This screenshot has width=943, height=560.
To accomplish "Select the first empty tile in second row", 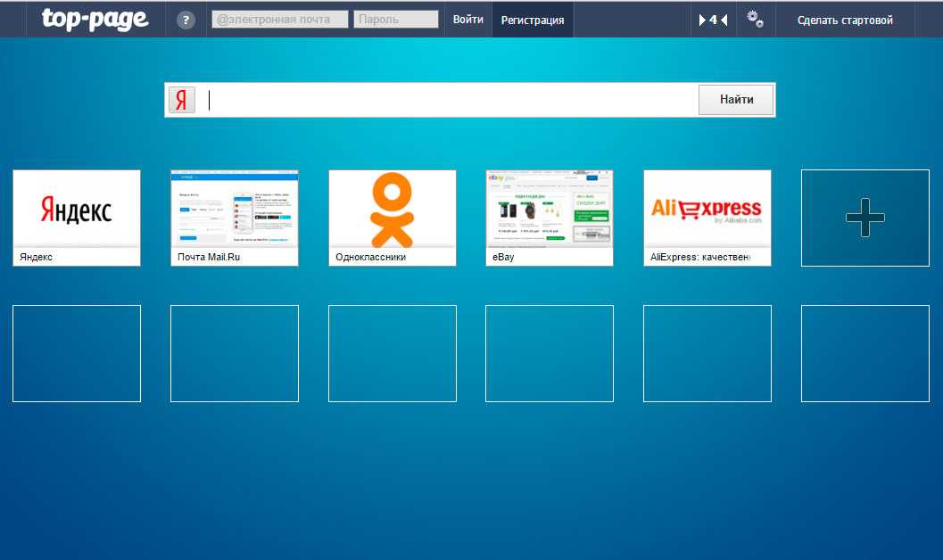I will [77, 353].
